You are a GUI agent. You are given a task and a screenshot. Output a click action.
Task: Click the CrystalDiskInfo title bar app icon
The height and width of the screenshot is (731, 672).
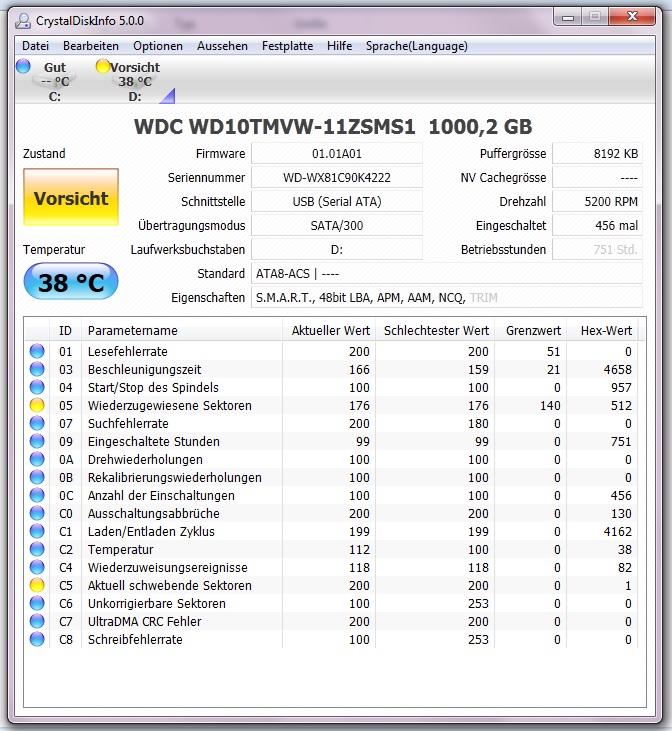click(22, 21)
